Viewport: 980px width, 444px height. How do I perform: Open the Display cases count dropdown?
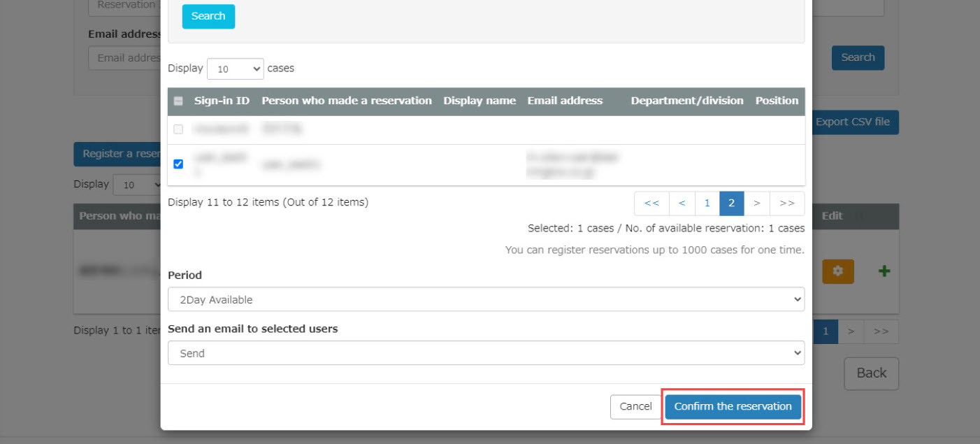point(235,69)
